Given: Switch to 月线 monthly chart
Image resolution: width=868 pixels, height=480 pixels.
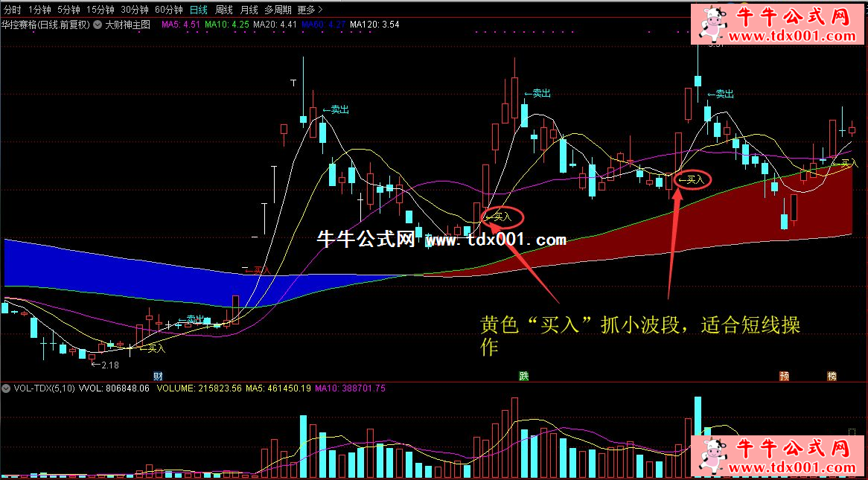Looking at the screenshot, I should point(249,10).
